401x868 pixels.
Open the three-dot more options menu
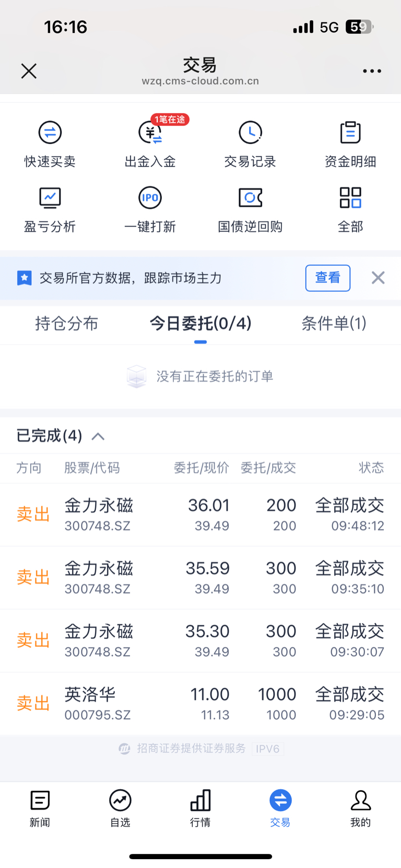coord(372,71)
